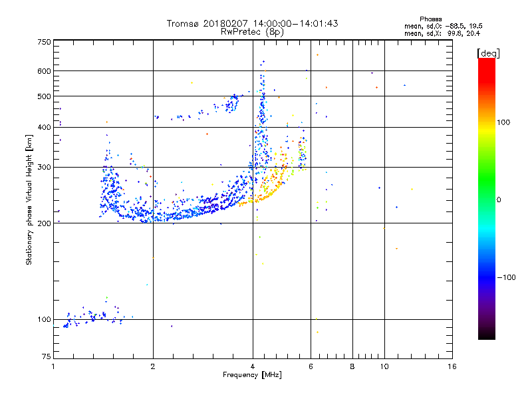Click x-axis label '16'
Screen dimensions: 532x399
452,366
